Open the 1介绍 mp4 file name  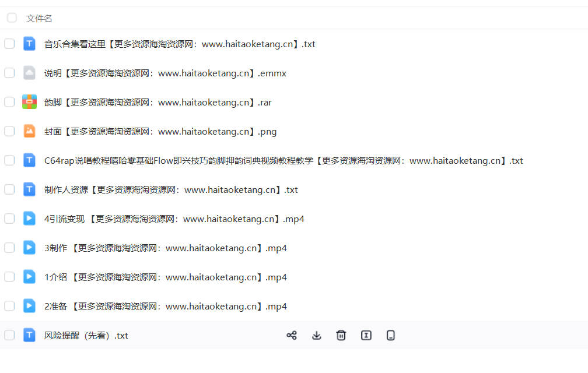coord(166,277)
